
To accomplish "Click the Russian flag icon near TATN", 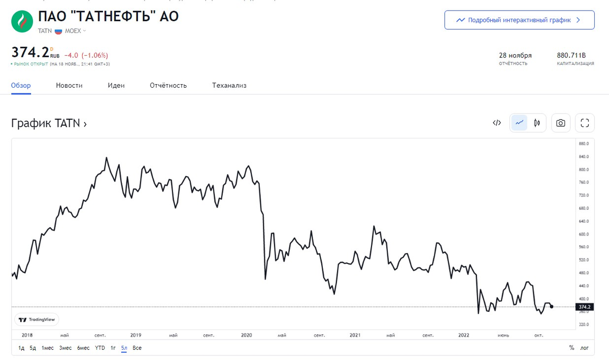I will pyautogui.click(x=58, y=31).
